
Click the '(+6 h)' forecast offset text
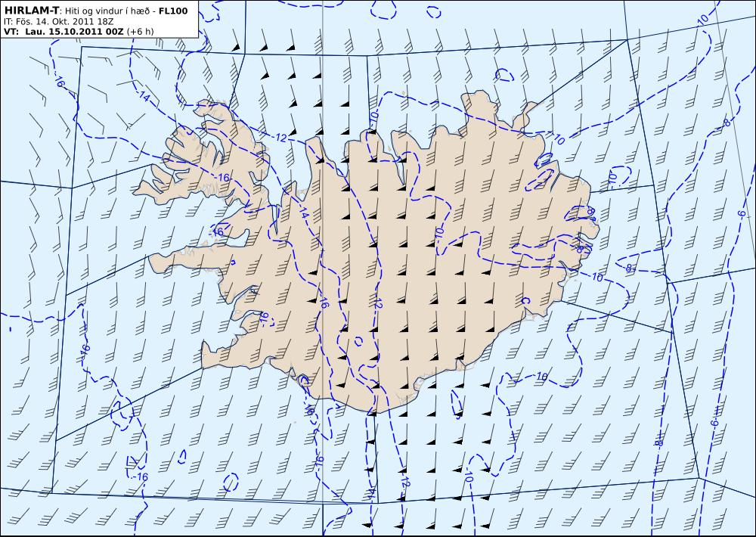click(x=141, y=32)
